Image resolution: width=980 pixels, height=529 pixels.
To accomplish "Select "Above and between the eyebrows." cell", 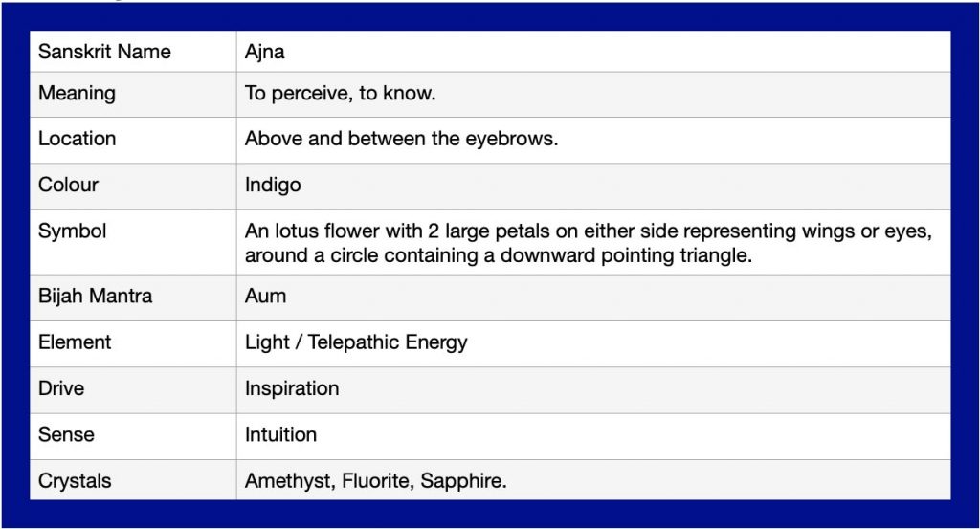I will [x=401, y=139].
